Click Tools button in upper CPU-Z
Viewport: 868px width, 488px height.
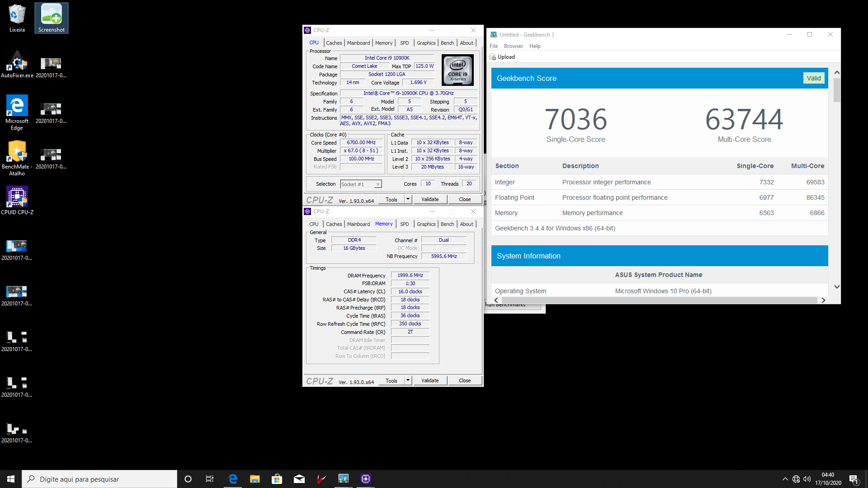(392, 199)
